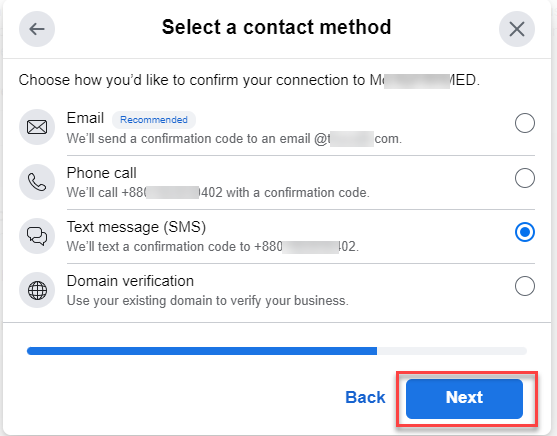Click the back arrow icon in header
The height and width of the screenshot is (436, 557).
pos(37,29)
